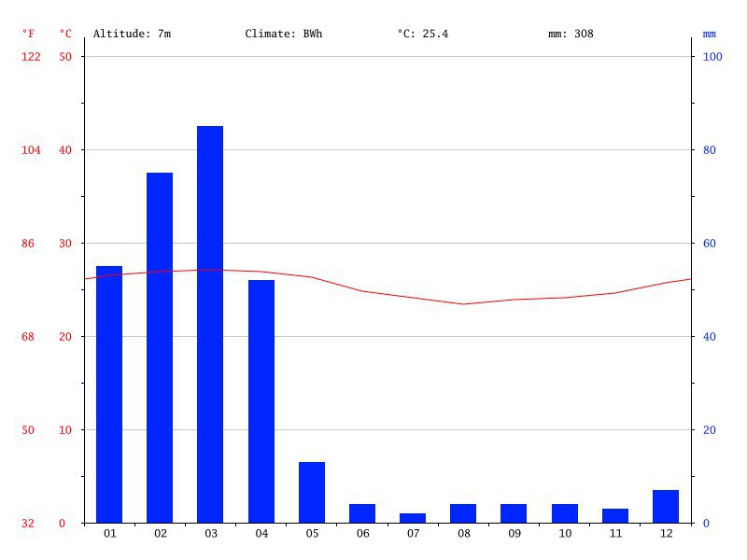Click the month 10 precipitation bar

tap(565, 513)
